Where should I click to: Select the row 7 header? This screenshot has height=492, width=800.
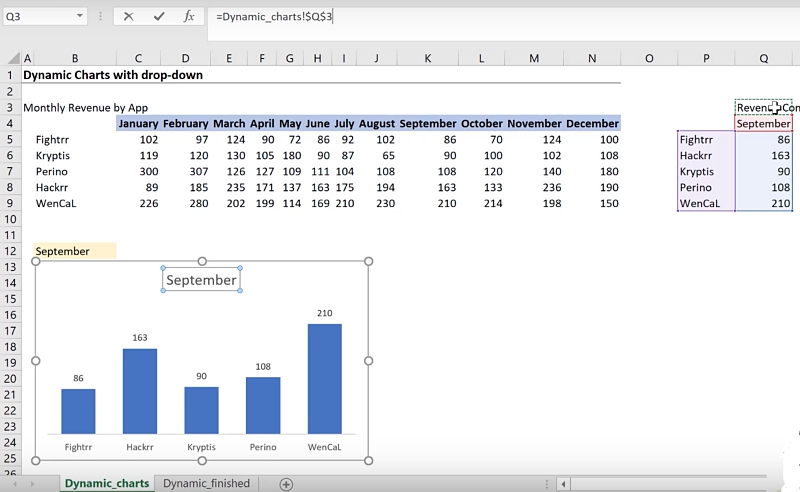click(10, 171)
